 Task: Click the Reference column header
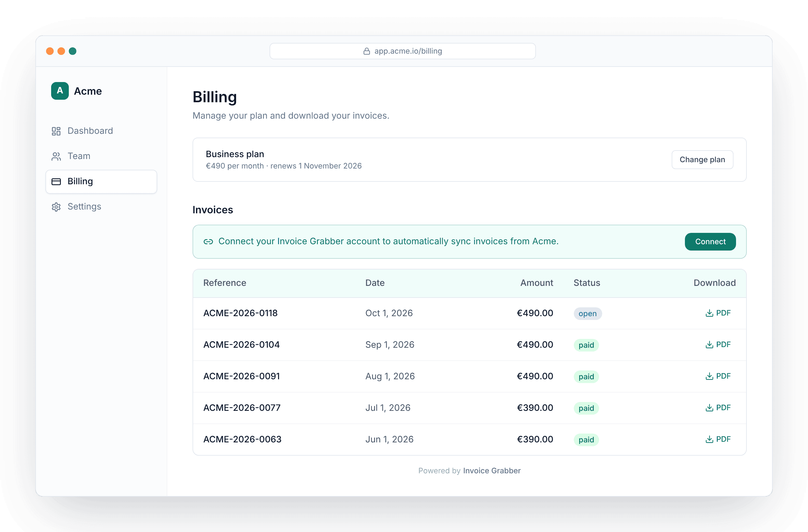pos(224,283)
